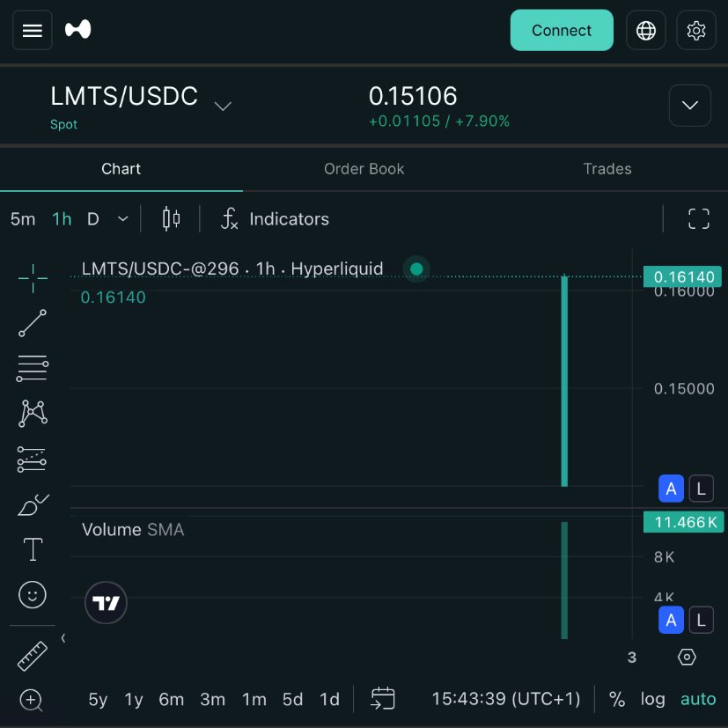This screenshot has width=728, height=728.
Task: Click the Volume SMA indicator legend
Action: pos(133,530)
